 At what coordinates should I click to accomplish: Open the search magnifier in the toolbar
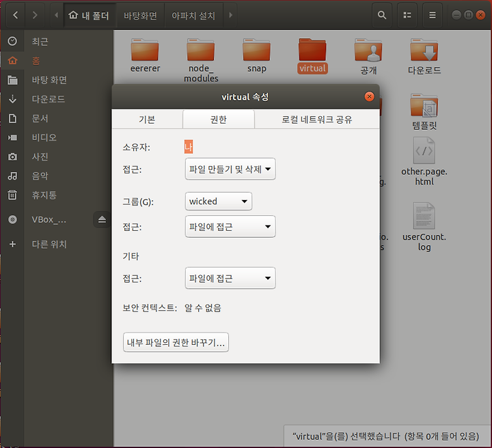coord(381,15)
